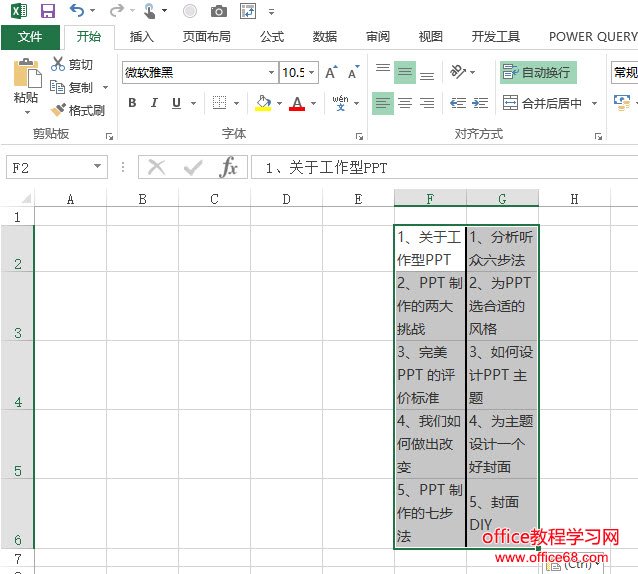Click the 文件 (File) button
This screenshot has width=638, height=574.
click(30, 37)
